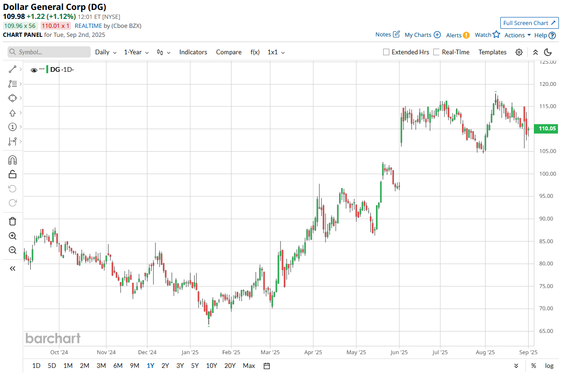Open Alerts warning icon
Image resolution: width=566 pixels, height=392 pixels.
click(x=466, y=35)
